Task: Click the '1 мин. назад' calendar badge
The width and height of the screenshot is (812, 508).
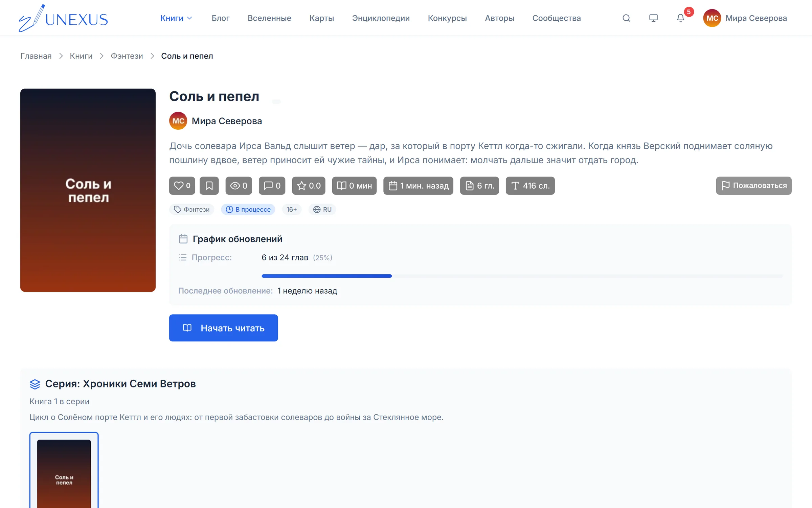Action: pos(418,186)
